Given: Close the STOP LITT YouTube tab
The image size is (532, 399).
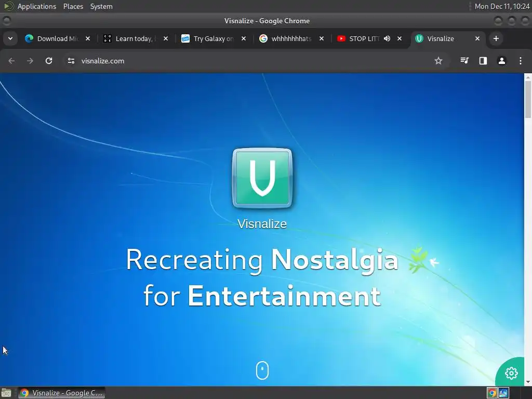Looking at the screenshot, I should [400, 38].
